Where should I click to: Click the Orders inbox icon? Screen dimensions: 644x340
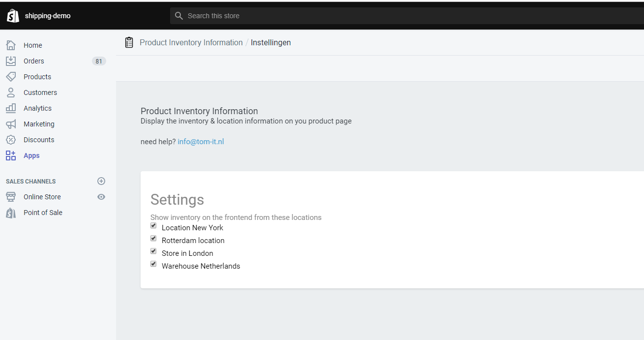tap(11, 61)
